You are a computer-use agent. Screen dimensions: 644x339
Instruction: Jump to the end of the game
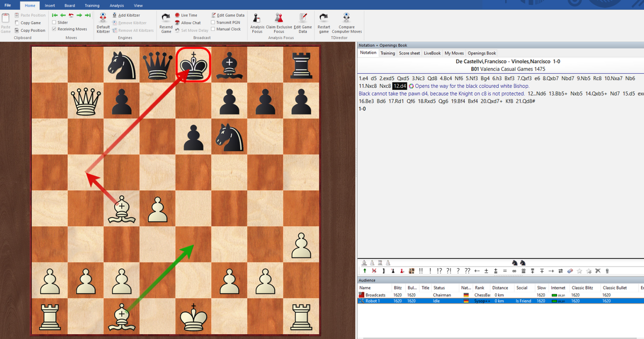[x=86, y=16]
